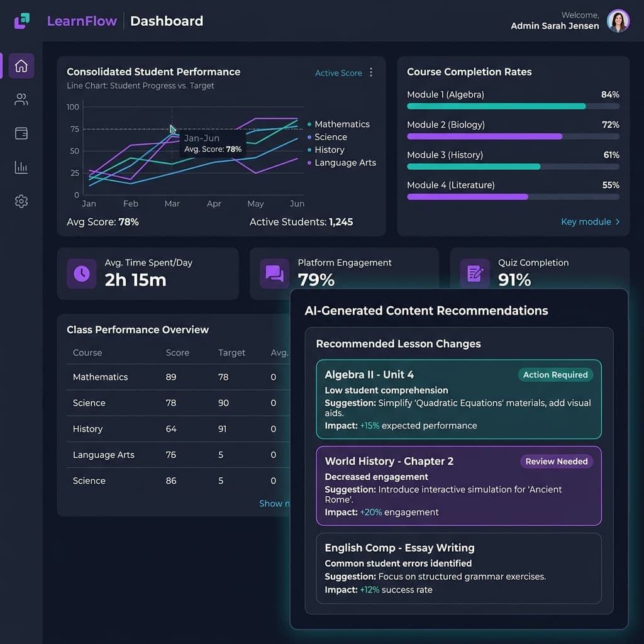The width and height of the screenshot is (644, 644).
Task: Click the quiz edit icon for Quiz Completion
Action: click(475, 274)
